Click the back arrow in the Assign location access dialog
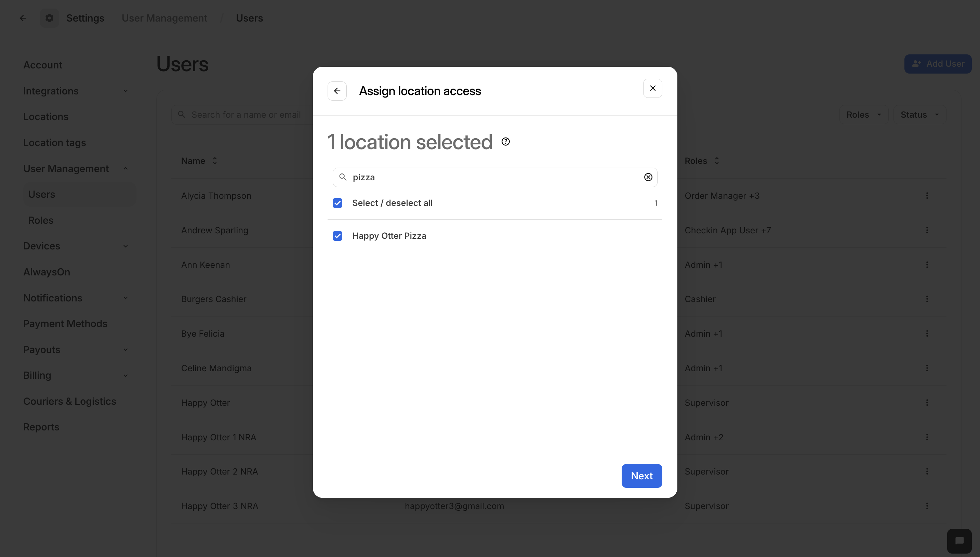Image resolution: width=980 pixels, height=557 pixels. pos(337,91)
